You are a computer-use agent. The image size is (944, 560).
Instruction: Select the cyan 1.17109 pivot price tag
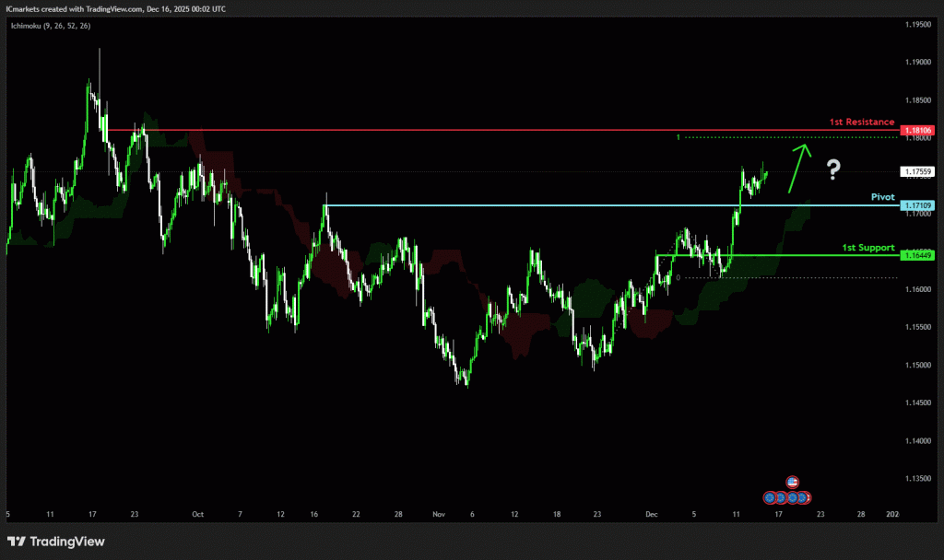pos(918,205)
